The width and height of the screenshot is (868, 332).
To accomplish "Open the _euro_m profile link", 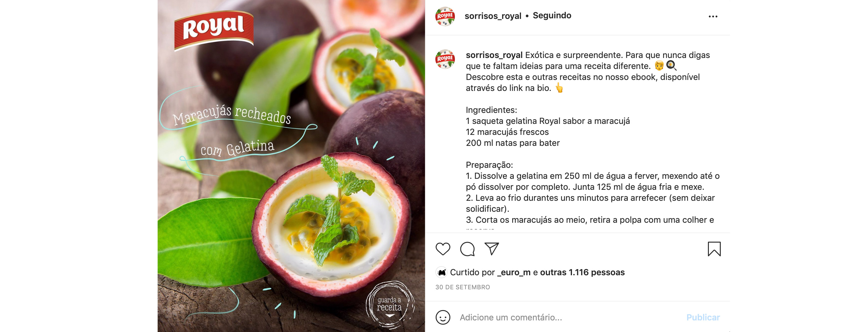I will tap(513, 272).
